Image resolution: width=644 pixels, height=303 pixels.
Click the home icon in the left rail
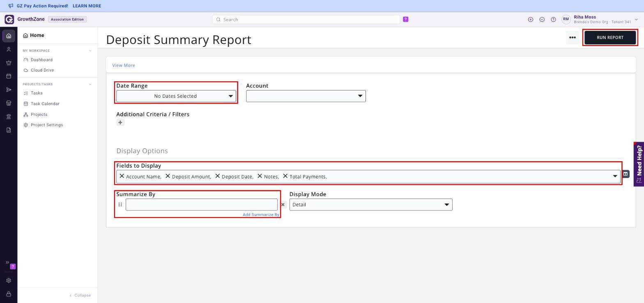pos(9,36)
